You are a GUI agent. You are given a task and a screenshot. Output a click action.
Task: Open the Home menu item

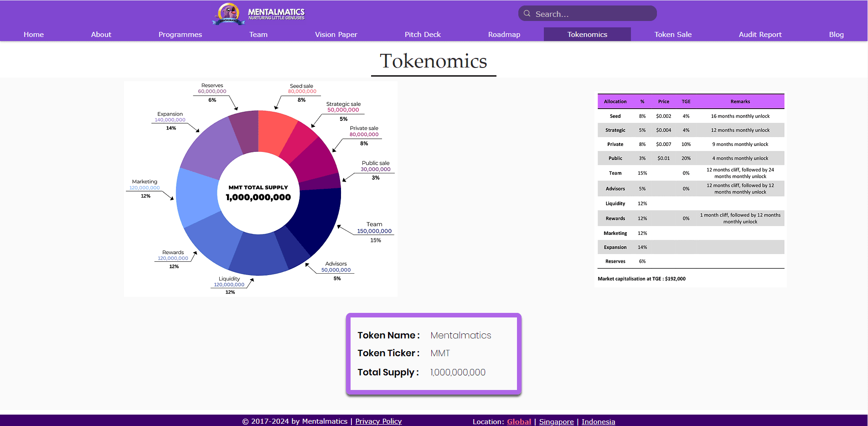point(34,35)
